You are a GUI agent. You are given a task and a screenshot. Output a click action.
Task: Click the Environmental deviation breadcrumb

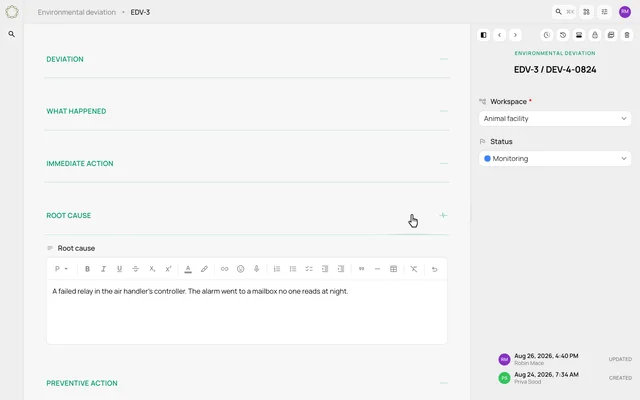pyautogui.click(x=77, y=12)
